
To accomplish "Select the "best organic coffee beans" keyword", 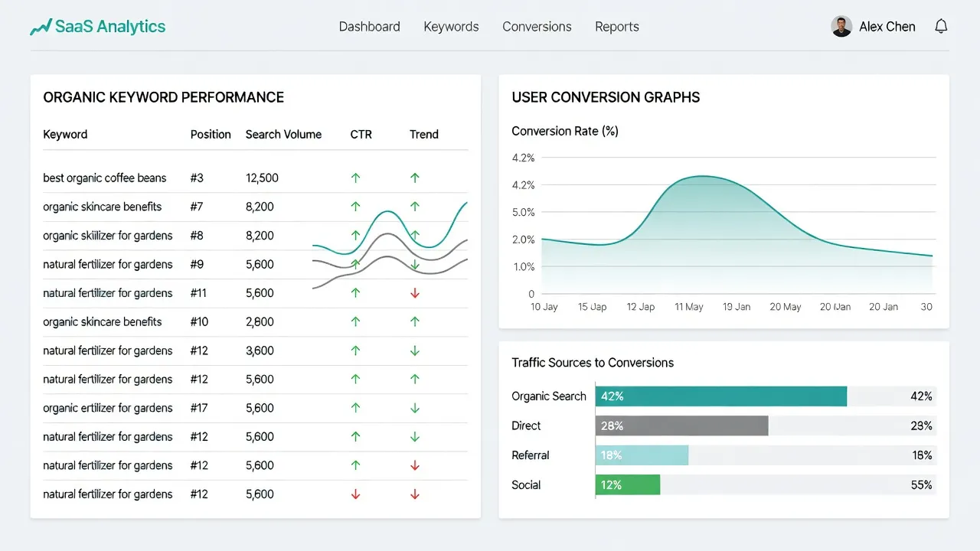I will pyautogui.click(x=105, y=178).
